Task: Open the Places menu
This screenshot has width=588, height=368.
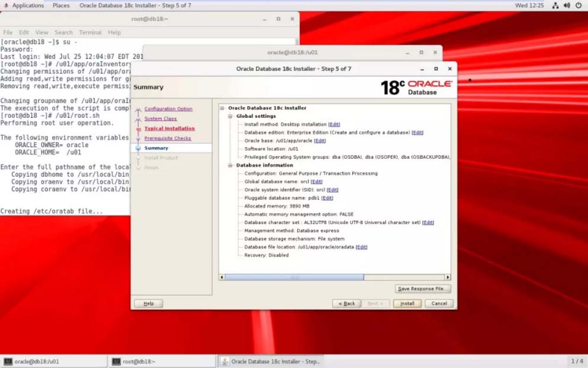Action: [61, 5]
